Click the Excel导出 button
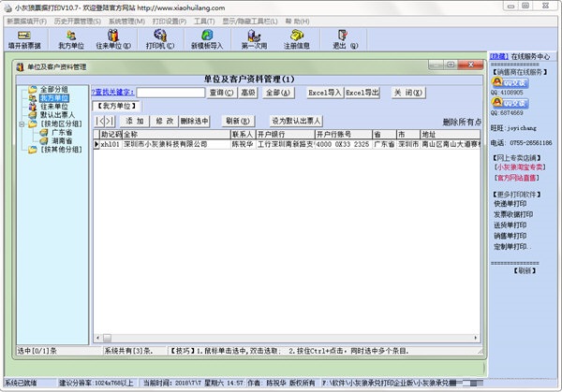Screen dimensions: 562x392 [x=362, y=93]
